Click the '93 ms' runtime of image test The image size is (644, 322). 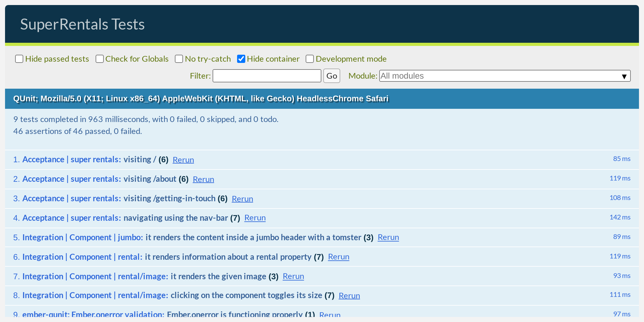point(622,276)
